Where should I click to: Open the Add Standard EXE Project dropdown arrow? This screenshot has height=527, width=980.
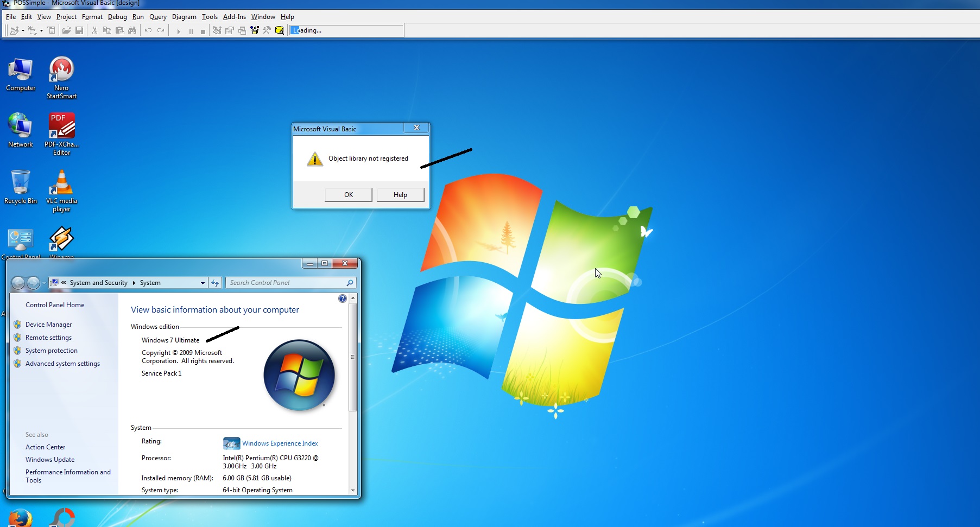(23, 30)
